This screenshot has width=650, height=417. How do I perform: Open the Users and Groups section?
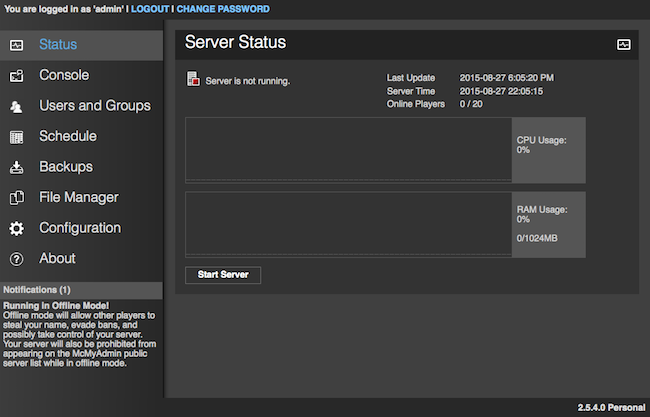pyautogui.click(x=94, y=106)
